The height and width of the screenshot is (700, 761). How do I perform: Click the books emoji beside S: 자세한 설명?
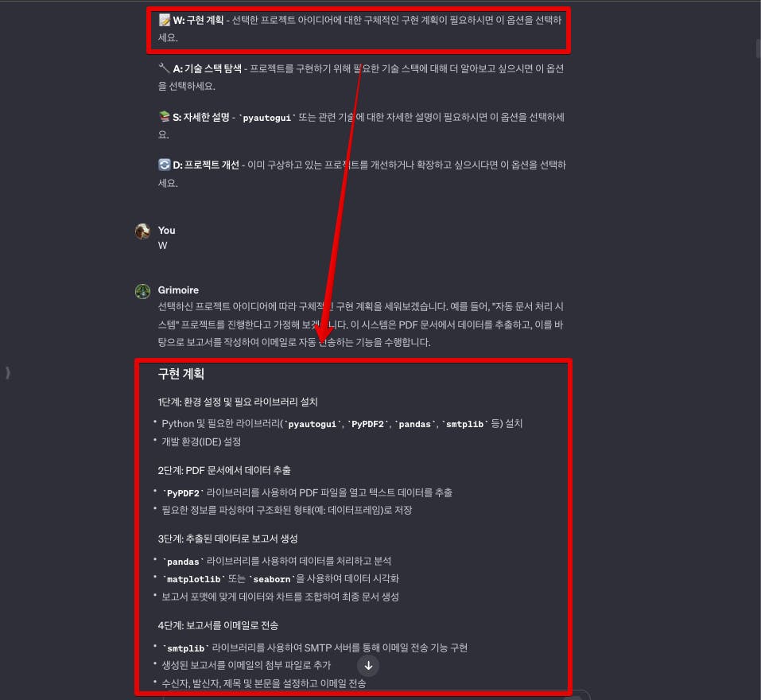pos(164,116)
